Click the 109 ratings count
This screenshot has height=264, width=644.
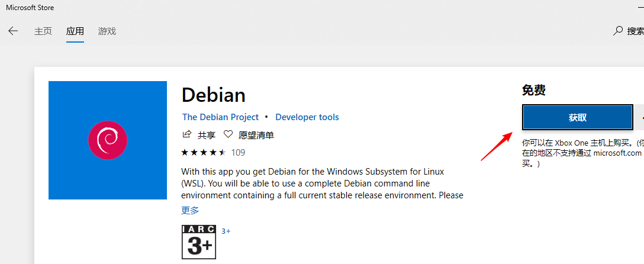coord(238,153)
